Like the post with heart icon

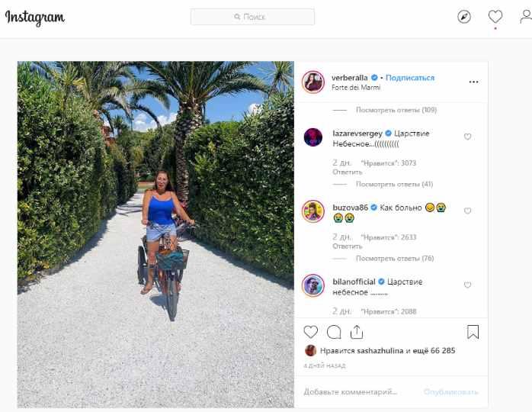(310, 332)
